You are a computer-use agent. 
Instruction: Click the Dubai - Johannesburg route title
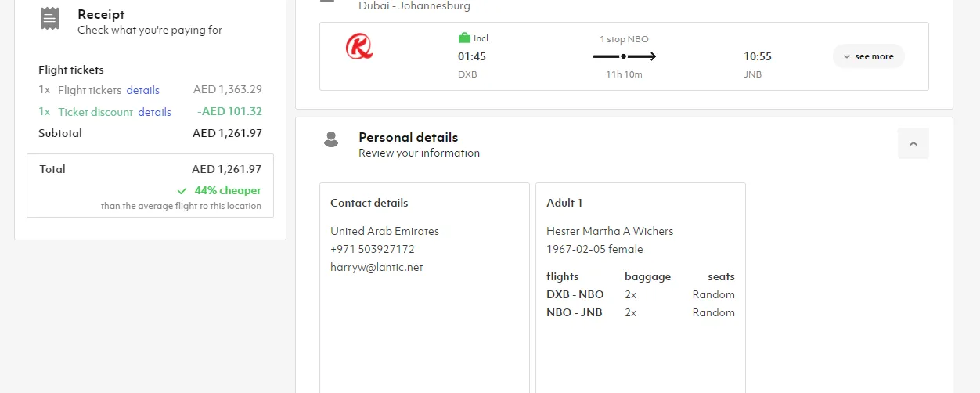[x=414, y=6]
